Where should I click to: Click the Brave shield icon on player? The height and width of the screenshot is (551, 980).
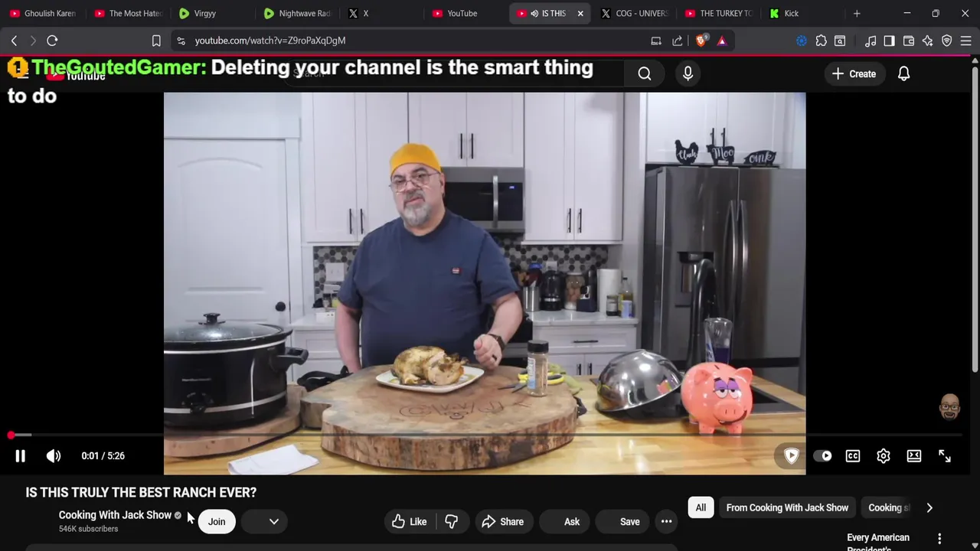[x=792, y=456]
